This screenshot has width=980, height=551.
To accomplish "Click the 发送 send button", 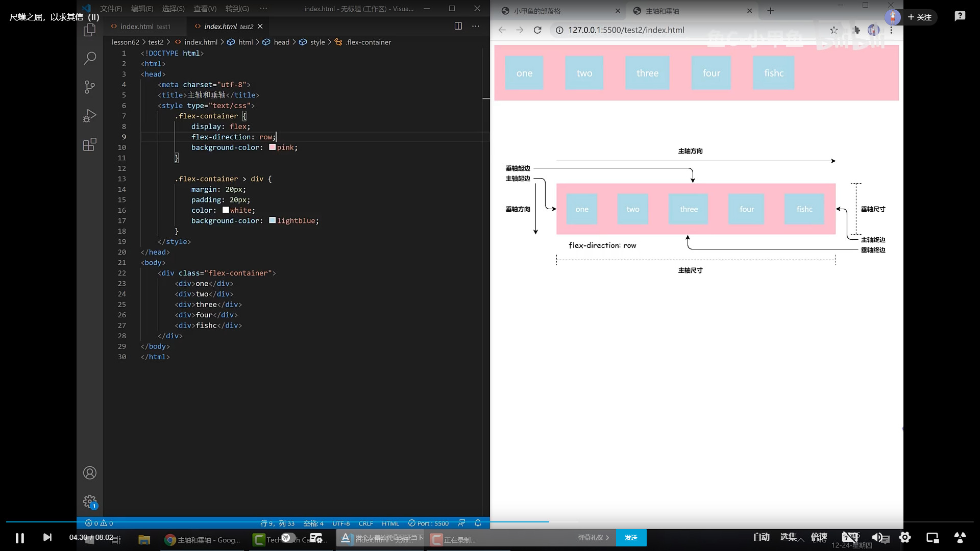I will 631,538.
